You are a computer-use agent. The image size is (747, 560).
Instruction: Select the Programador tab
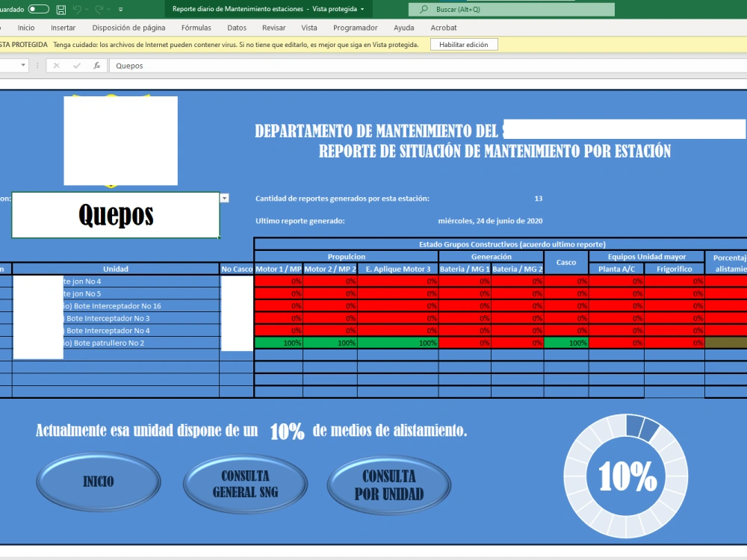(356, 28)
